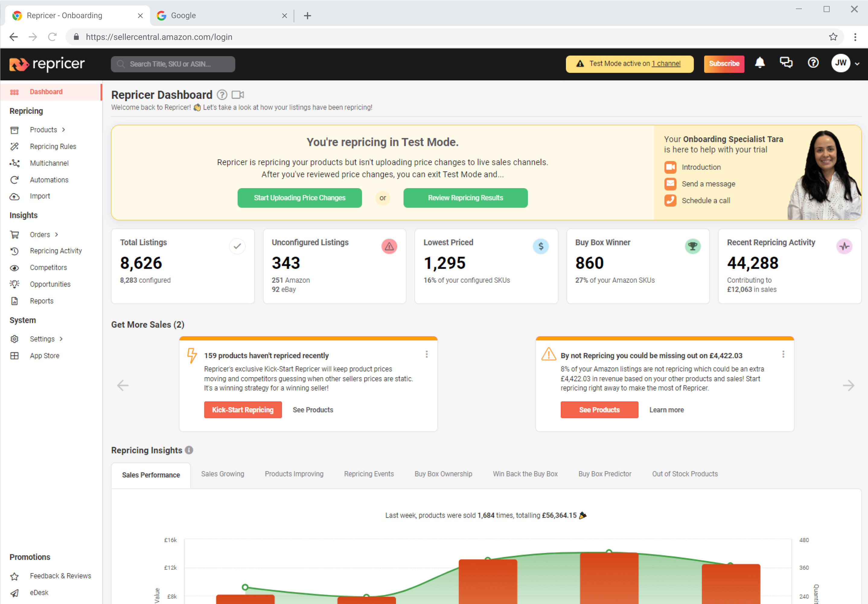Open the help question mark in header
This screenshot has height=604, width=868.
pyautogui.click(x=813, y=63)
